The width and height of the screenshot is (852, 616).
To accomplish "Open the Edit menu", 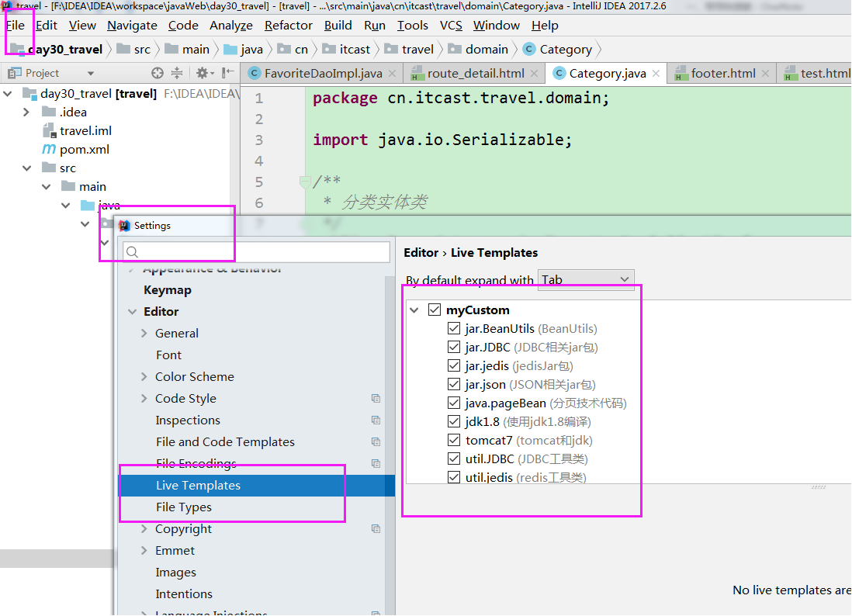I will 47,26.
